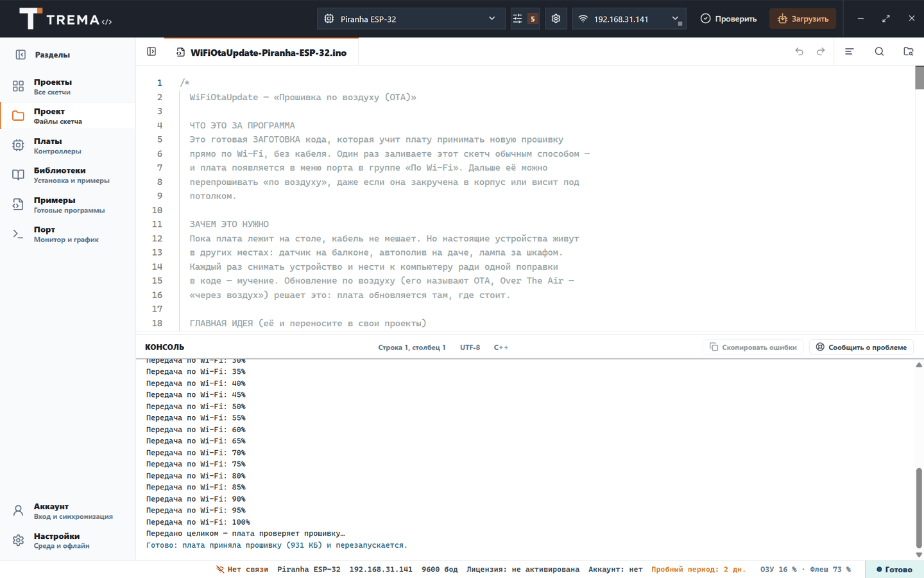Click the TREMA logo
The image size is (924, 578).
(65, 19)
